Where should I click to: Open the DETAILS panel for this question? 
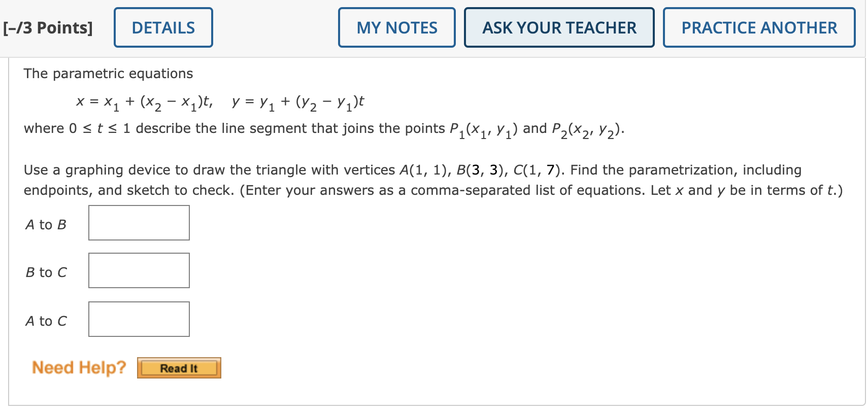[x=162, y=28]
